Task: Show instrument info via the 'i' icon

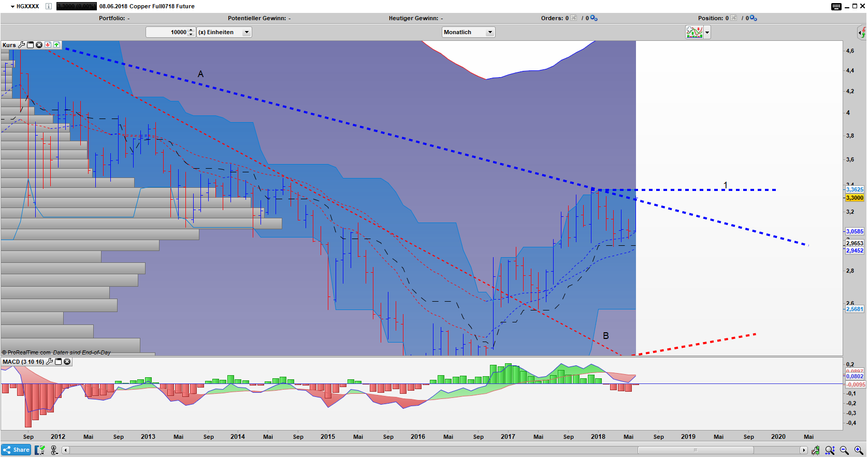Action: (x=49, y=6)
